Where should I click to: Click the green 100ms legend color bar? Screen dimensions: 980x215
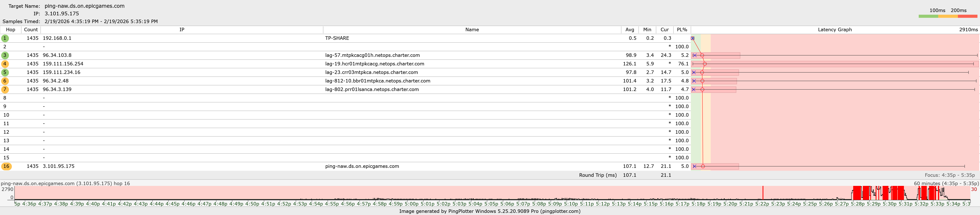[928, 16]
